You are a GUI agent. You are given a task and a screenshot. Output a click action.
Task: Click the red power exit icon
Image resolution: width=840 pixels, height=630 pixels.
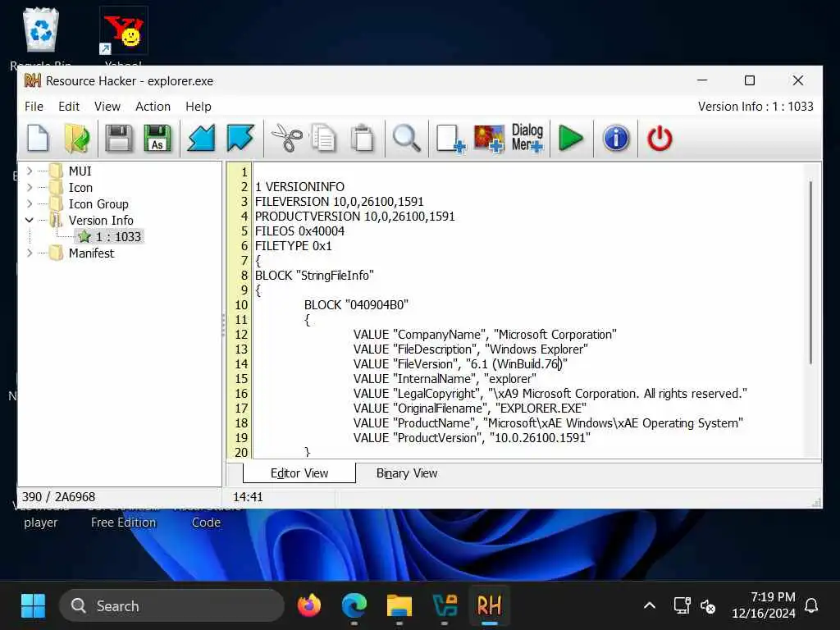(x=660, y=138)
